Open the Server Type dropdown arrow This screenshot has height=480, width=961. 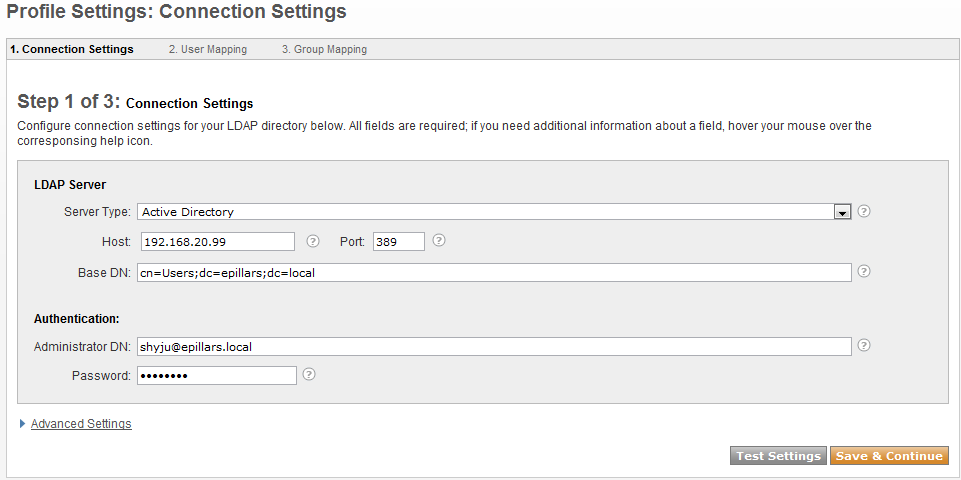click(842, 212)
